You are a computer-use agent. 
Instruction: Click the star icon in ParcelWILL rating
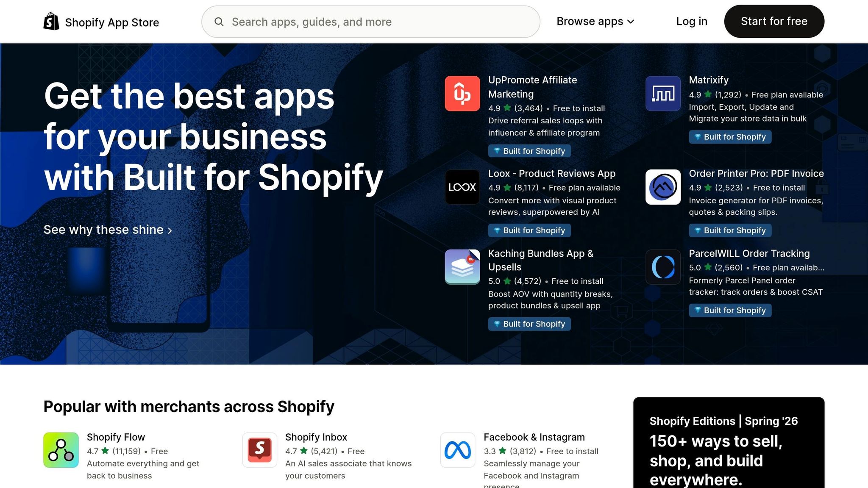coord(708,267)
